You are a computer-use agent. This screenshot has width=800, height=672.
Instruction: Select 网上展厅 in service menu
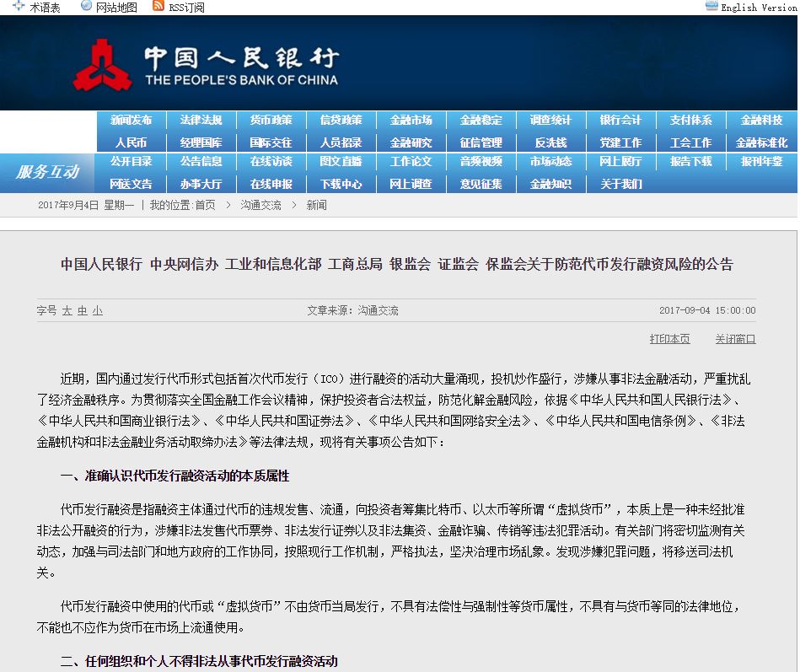click(x=620, y=161)
